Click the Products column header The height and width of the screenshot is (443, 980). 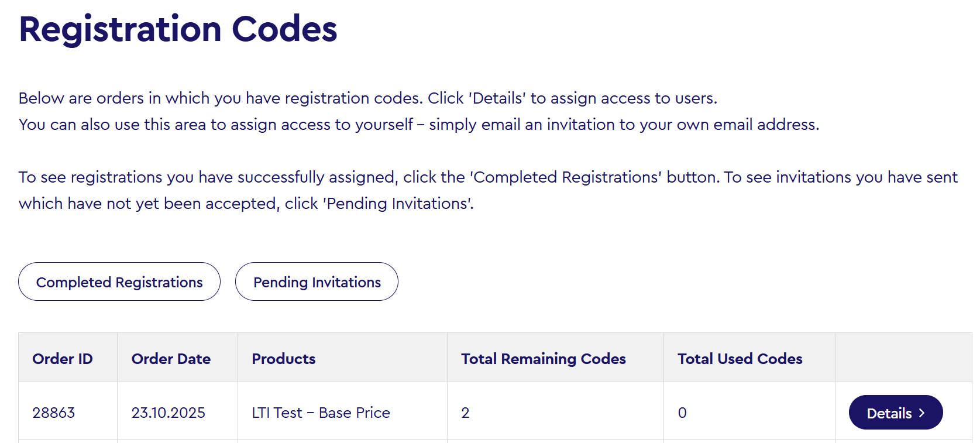(284, 359)
